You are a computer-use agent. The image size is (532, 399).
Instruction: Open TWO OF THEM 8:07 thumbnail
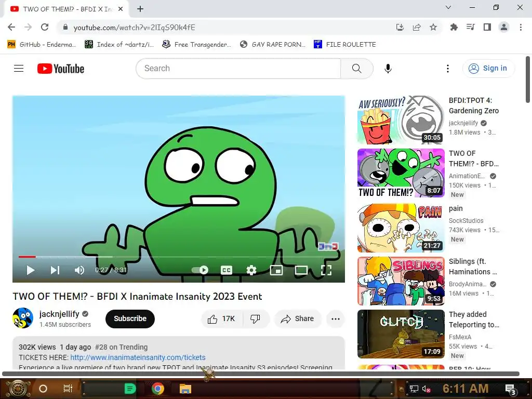tap(401, 173)
